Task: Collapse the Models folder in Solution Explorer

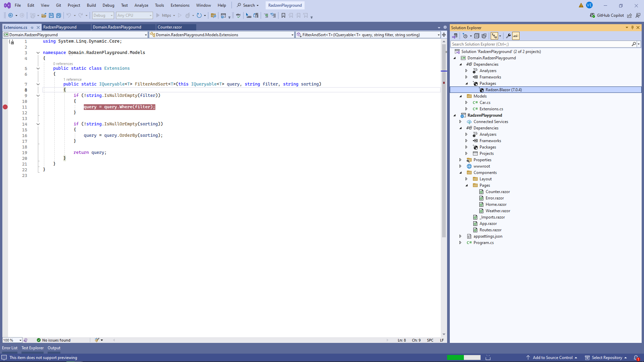Action: [x=461, y=96]
